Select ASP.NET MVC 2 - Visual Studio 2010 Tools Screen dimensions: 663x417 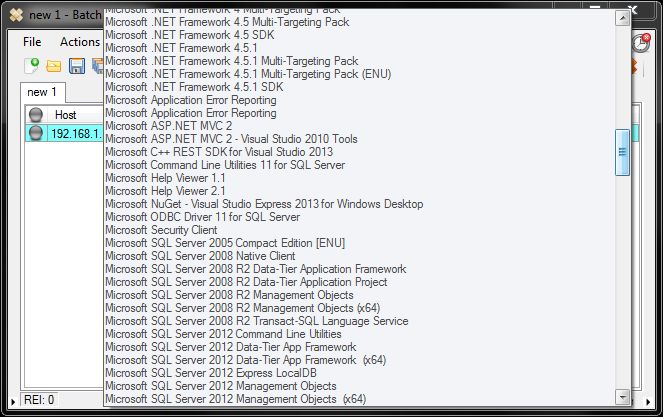231,139
